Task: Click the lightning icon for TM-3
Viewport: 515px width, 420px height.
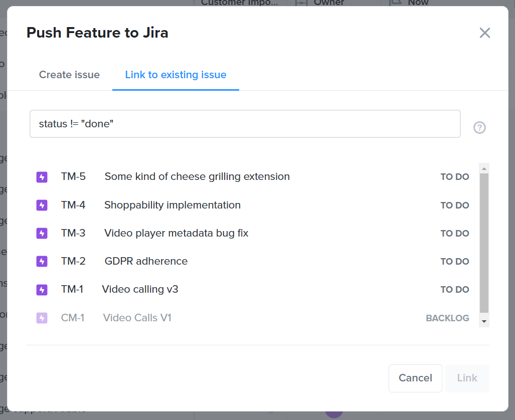Action: click(x=42, y=234)
